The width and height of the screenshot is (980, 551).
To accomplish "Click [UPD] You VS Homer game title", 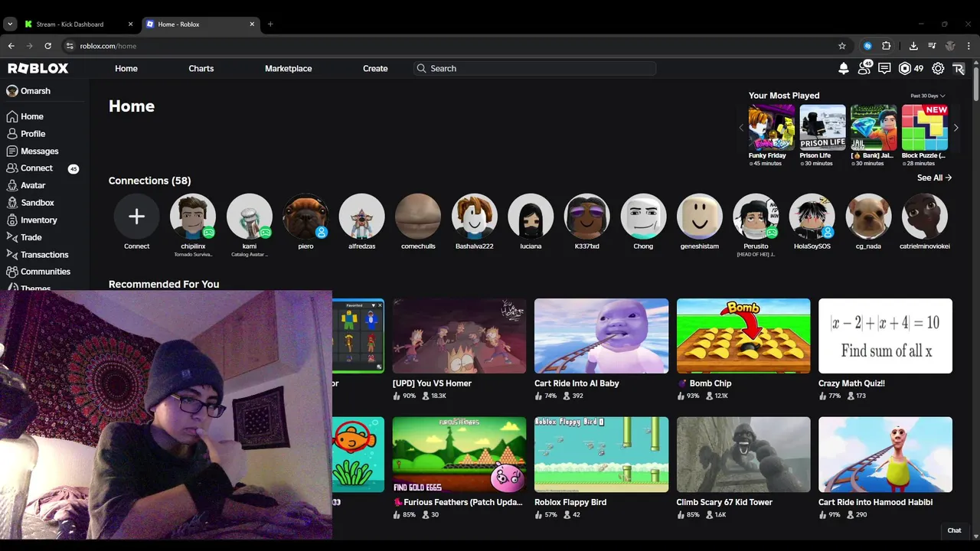I will click(x=432, y=383).
